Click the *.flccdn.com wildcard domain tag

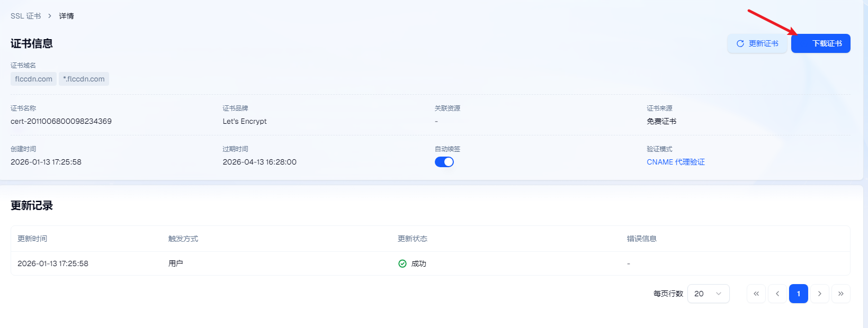coord(84,79)
